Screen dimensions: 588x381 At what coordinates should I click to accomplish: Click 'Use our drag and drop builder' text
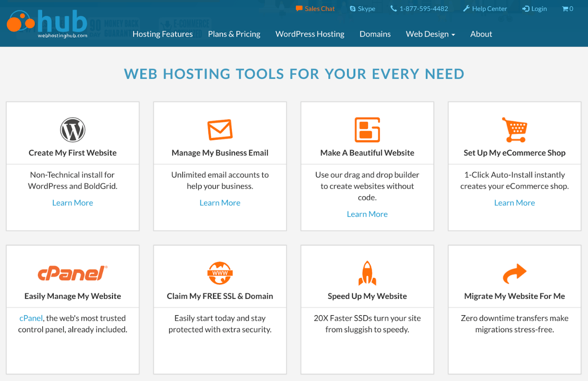pyautogui.click(x=367, y=186)
